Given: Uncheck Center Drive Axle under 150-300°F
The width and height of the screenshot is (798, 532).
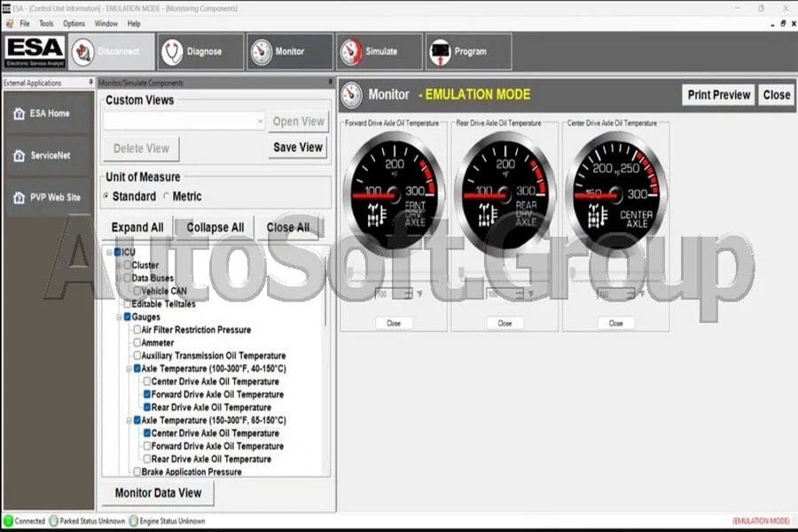Looking at the screenshot, I should point(147,434).
